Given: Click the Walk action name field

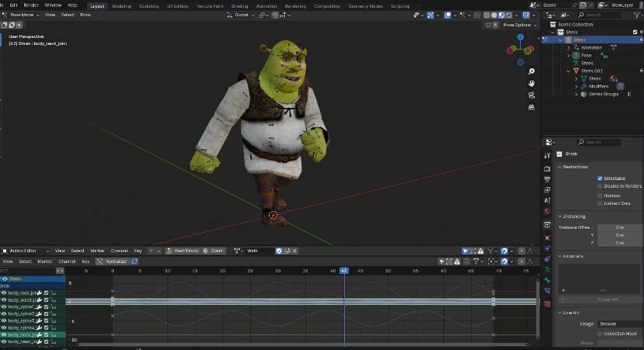Looking at the screenshot, I should coord(259,251).
